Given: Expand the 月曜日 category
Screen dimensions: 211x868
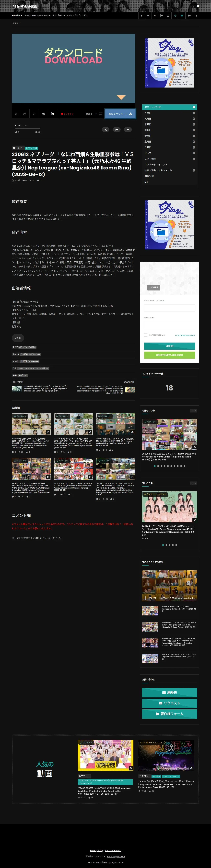Looking at the screenshot, I should 194,113.
